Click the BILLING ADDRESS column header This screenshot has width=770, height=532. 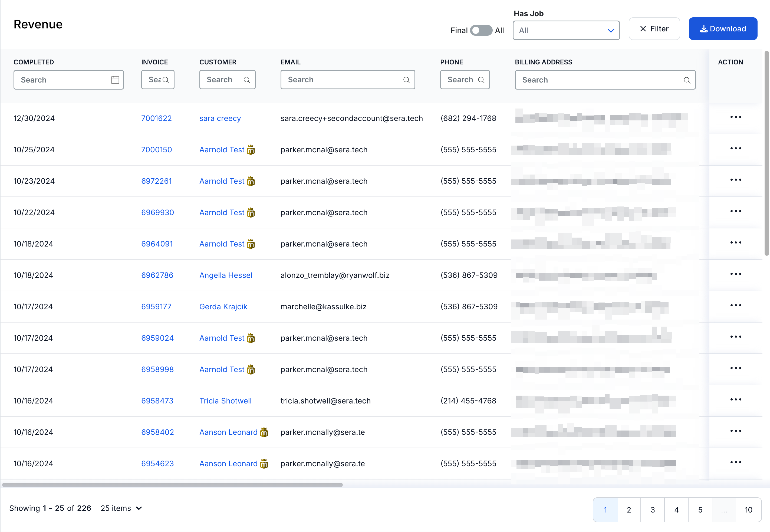pyautogui.click(x=544, y=62)
